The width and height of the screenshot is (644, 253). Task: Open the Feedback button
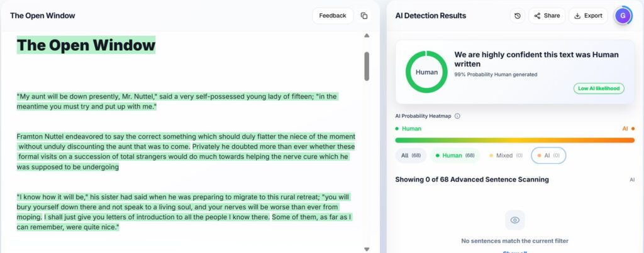coord(333,16)
